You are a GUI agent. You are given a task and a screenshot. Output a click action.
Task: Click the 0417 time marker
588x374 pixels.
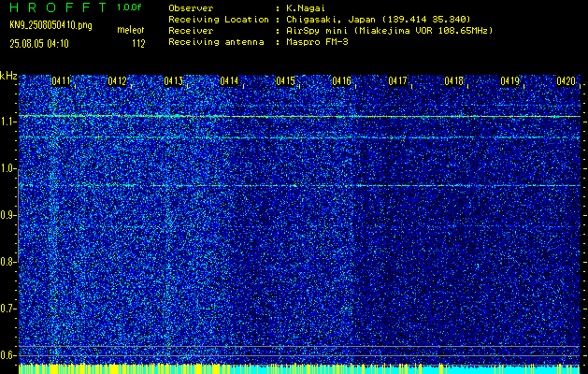(397, 80)
